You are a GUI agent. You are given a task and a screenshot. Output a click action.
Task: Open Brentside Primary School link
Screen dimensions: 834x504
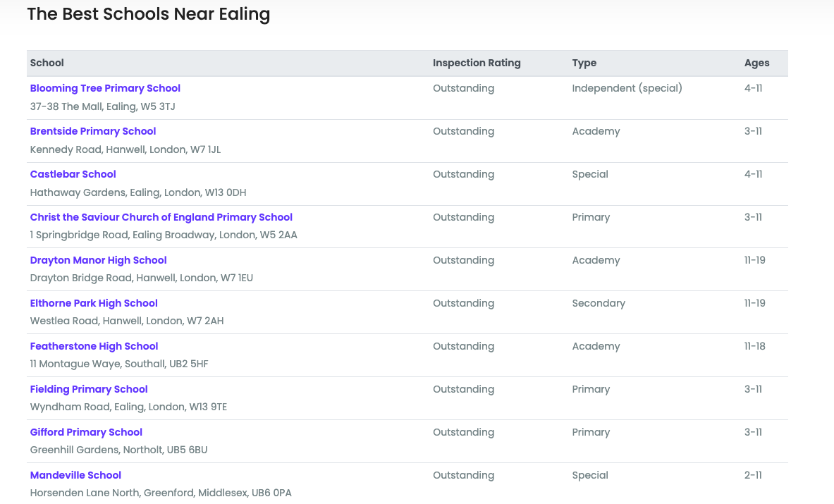tap(93, 131)
